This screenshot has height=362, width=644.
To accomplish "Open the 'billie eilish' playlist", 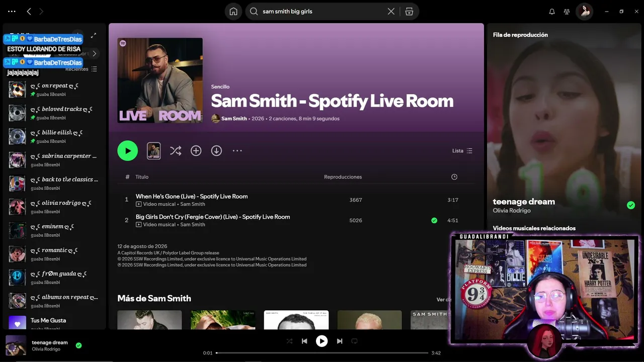I will point(54,137).
